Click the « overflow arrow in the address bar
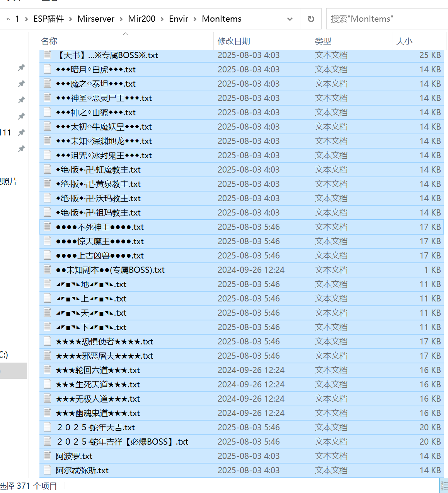Viewport: 448px width, 493px height. click(x=8, y=19)
